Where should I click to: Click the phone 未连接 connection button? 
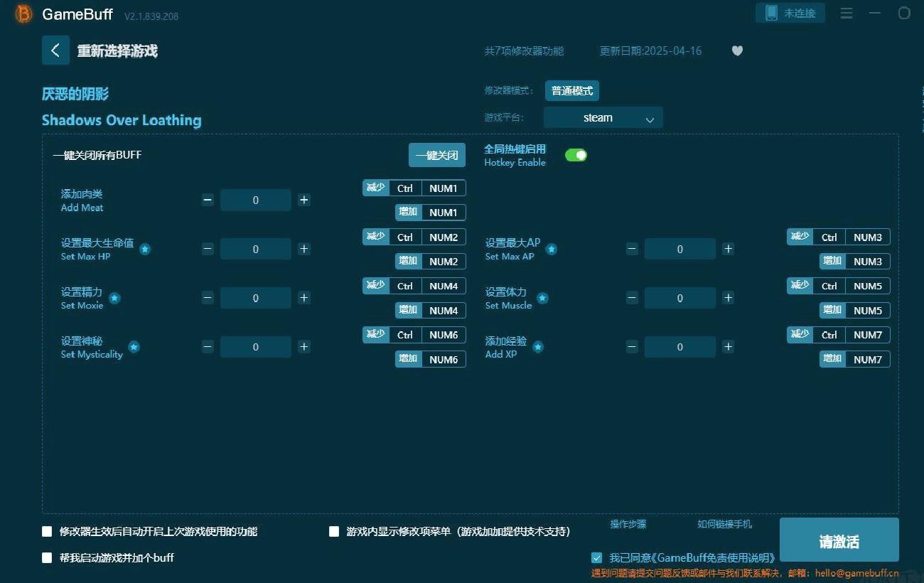tap(790, 13)
